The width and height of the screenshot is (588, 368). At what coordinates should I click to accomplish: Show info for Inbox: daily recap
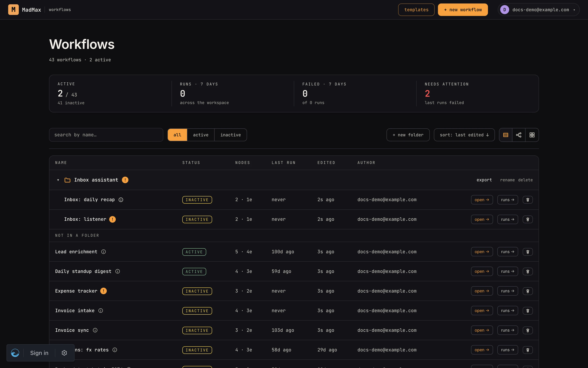click(x=121, y=200)
